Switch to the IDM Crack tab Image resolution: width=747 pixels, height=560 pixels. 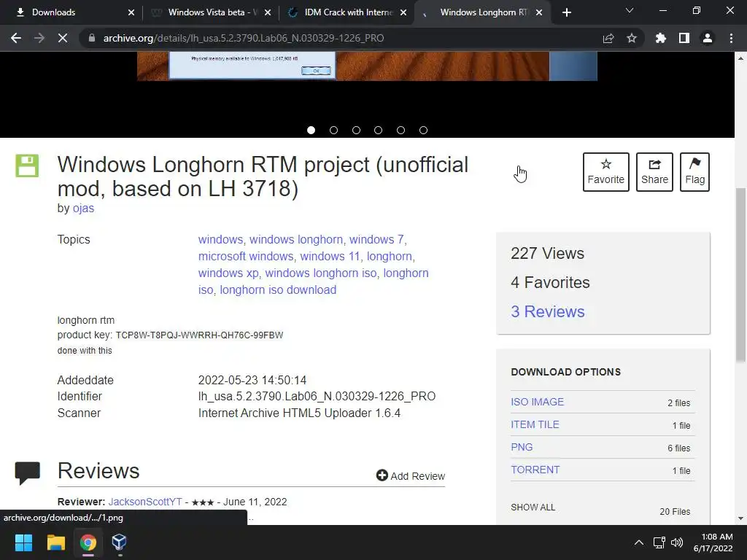coord(349,12)
